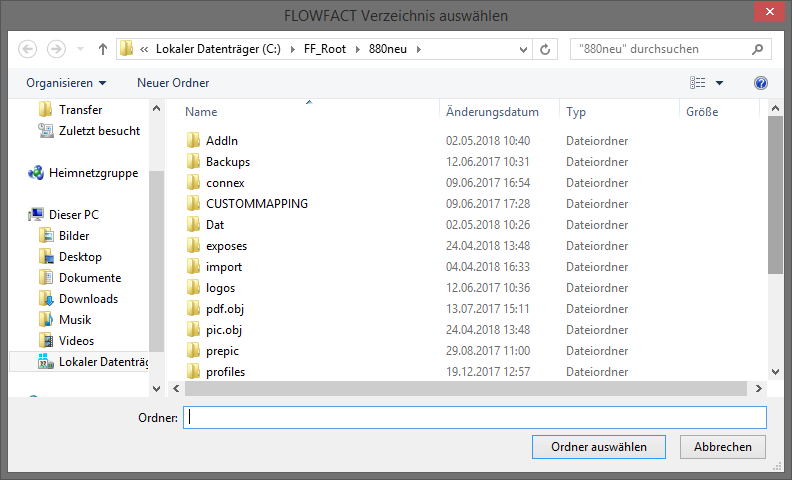Viewport: 792px width, 480px height.
Task: Click the Heimnetzgruppe network icon
Action: click(36, 173)
